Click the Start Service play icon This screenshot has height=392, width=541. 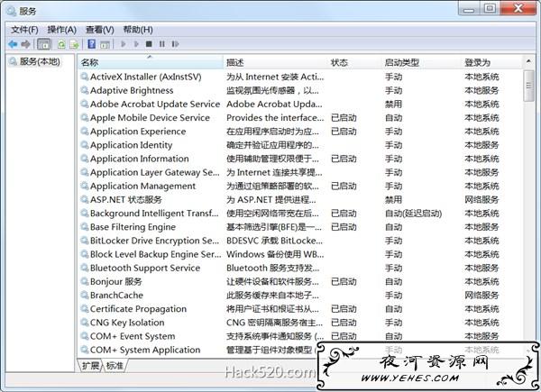pos(124,44)
